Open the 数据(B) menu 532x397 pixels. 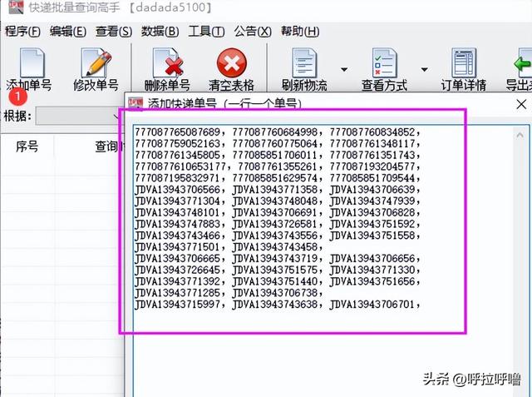coord(160,32)
